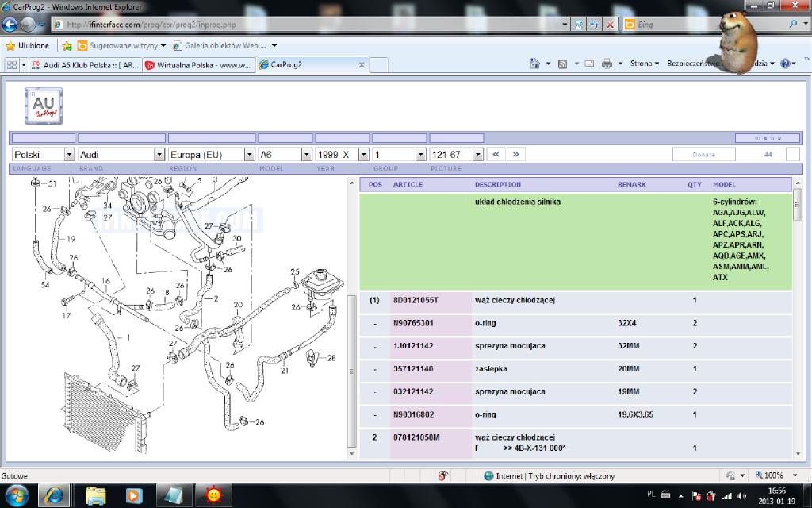This screenshot has height=508, width=812.
Task: Click article number 032121142
Action: 413,391
